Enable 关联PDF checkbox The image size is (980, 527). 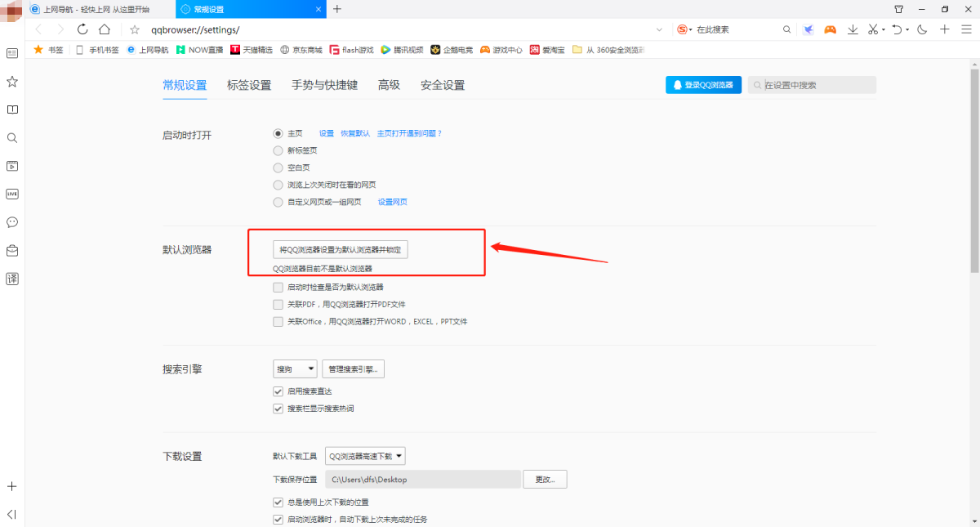278,305
